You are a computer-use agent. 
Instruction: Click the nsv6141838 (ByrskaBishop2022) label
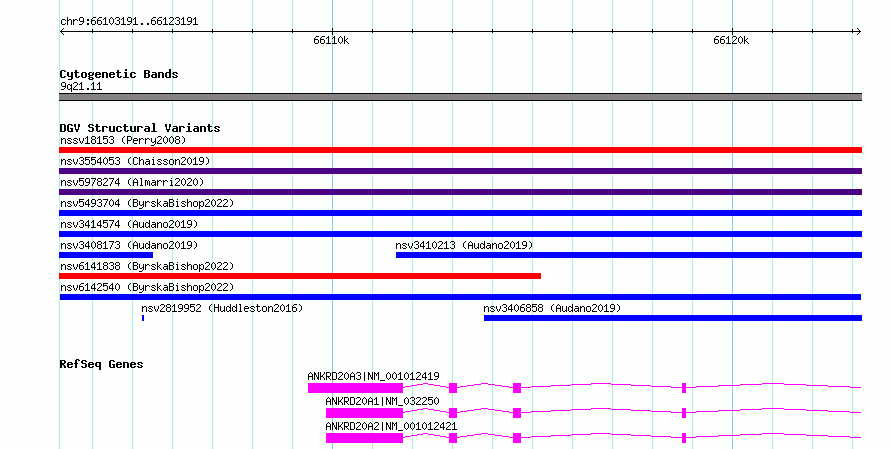[x=147, y=266]
